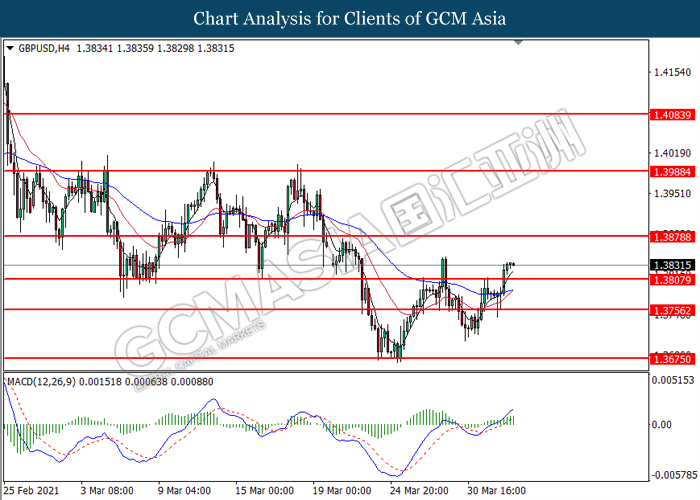Click the MACD axis value 0.005153
700x500 pixels.
coord(673,380)
